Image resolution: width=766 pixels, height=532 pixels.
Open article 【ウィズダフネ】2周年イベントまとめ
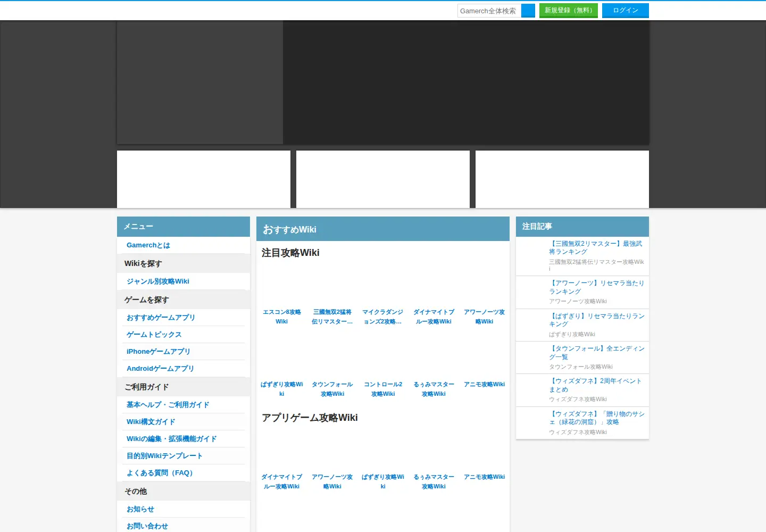[x=596, y=385]
